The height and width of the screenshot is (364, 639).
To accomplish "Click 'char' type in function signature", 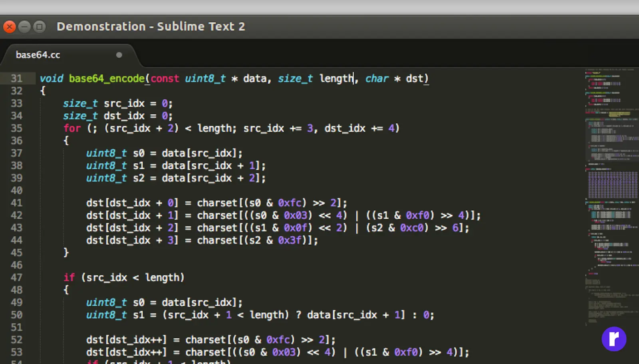I will point(377,78).
